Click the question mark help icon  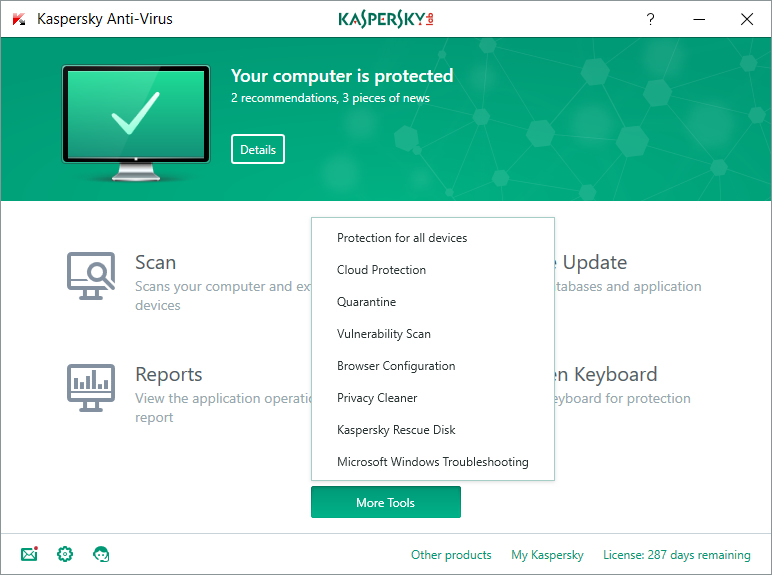[x=650, y=19]
